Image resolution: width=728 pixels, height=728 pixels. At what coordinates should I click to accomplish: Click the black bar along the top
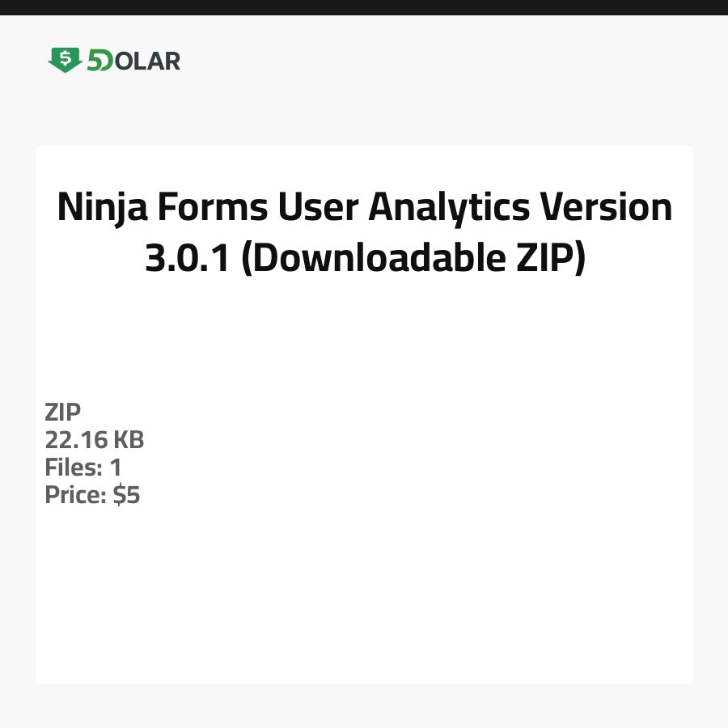pyautogui.click(x=364, y=7)
